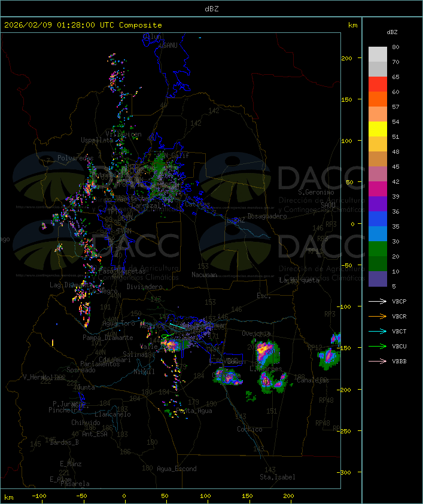Screen dimensions: 423x504
Task: Pick the slate purple 5-10 dBZ swatch
Action: tap(378, 279)
